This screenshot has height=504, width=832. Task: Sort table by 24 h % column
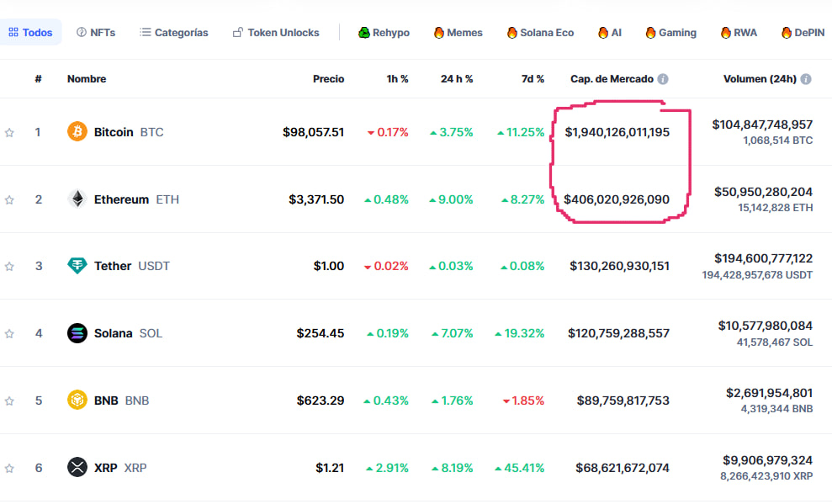457,79
